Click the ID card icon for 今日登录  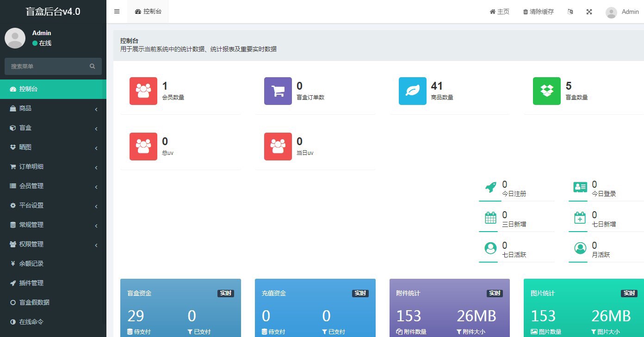(580, 187)
